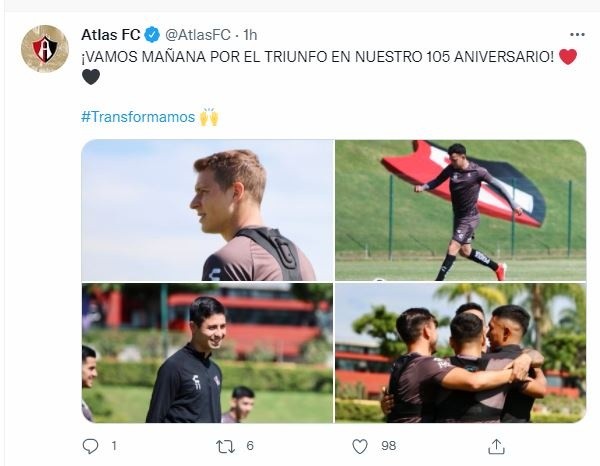Open the #Transformamos hashtag
Viewport: 600px width, 466px height.
tap(138, 117)
